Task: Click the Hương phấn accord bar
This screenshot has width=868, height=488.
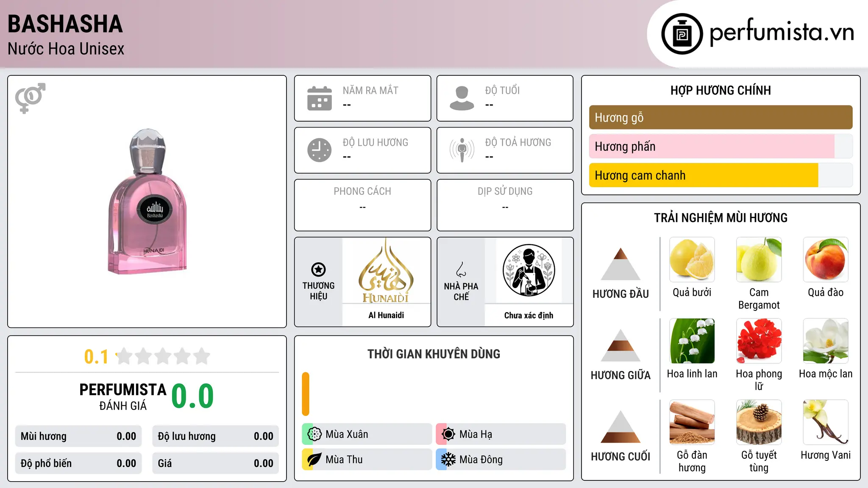Action: [x=721, y=146]
